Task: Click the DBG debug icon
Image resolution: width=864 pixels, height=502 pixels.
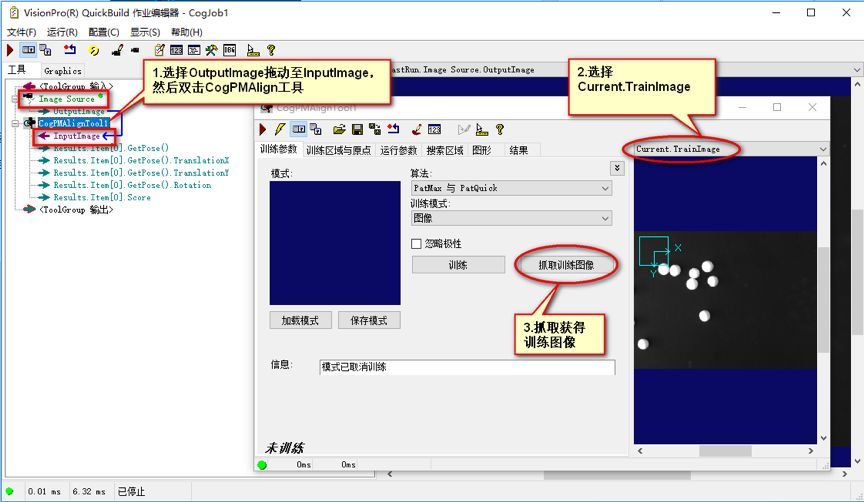Action: [229, 50]
